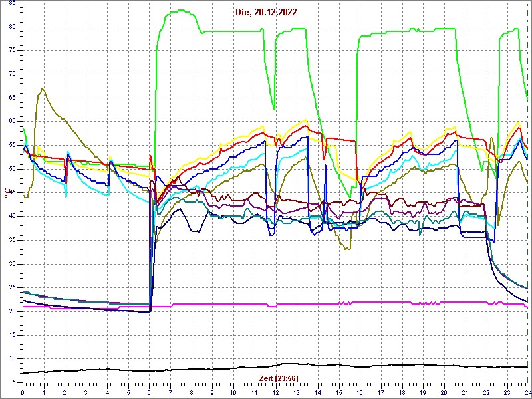This screenshot has width=532, height=399.
Task: Select hour 18 on the time axis
Action: [402, 392]
